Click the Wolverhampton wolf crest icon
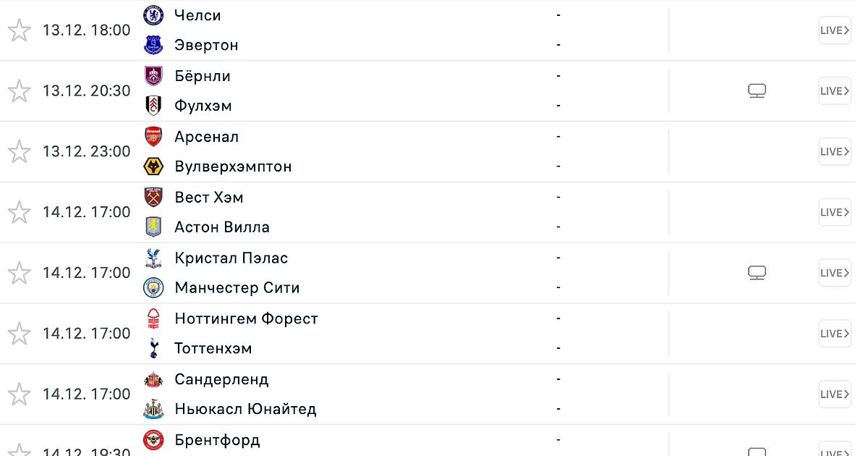 (153, 166)
